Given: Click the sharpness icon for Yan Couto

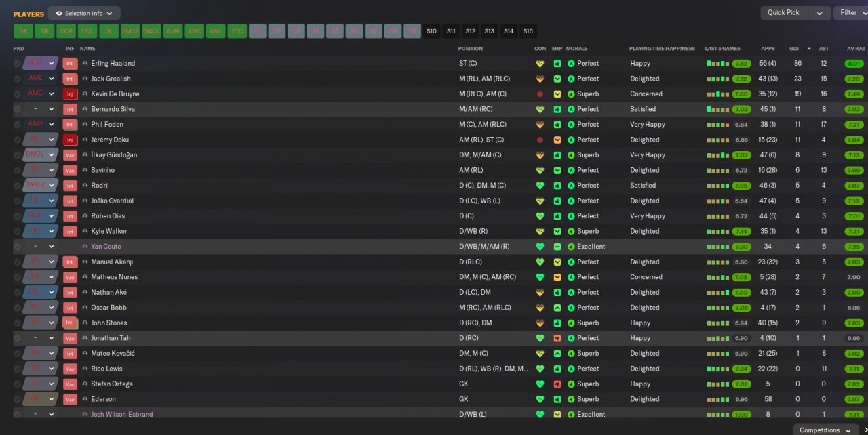Looking at the screenshot, I should coord(557,247).
